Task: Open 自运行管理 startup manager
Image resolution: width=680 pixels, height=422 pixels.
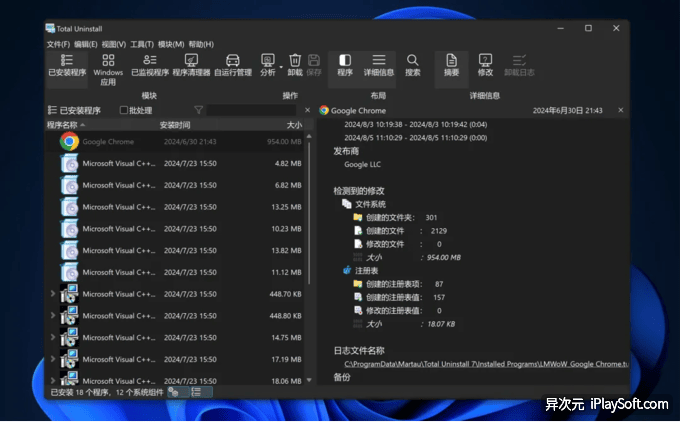Action: tap(233, 66)
